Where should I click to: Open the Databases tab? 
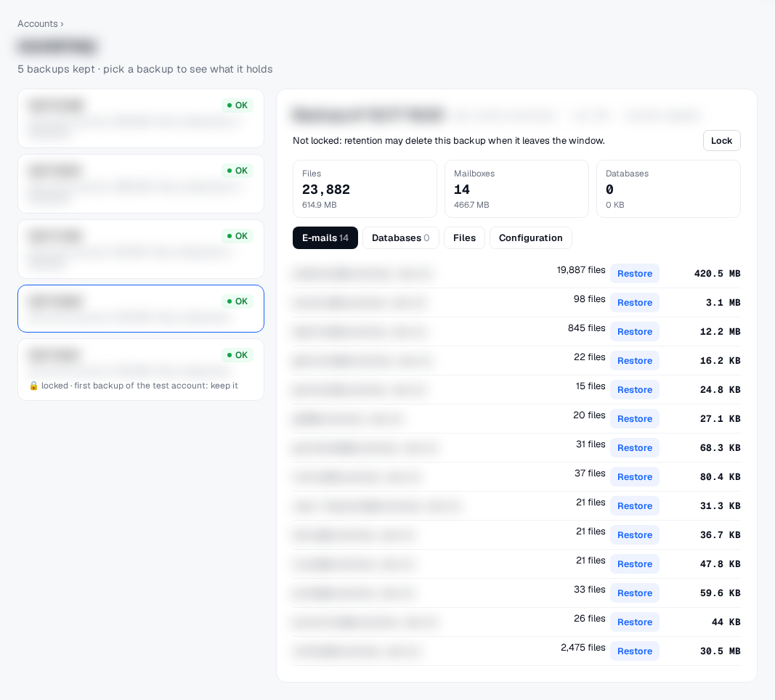point(400,238)
